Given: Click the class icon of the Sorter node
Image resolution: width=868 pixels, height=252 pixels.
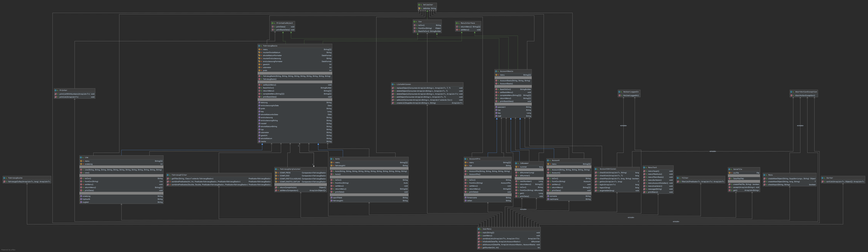Looking at the screenshot, I should click(823, 178).
